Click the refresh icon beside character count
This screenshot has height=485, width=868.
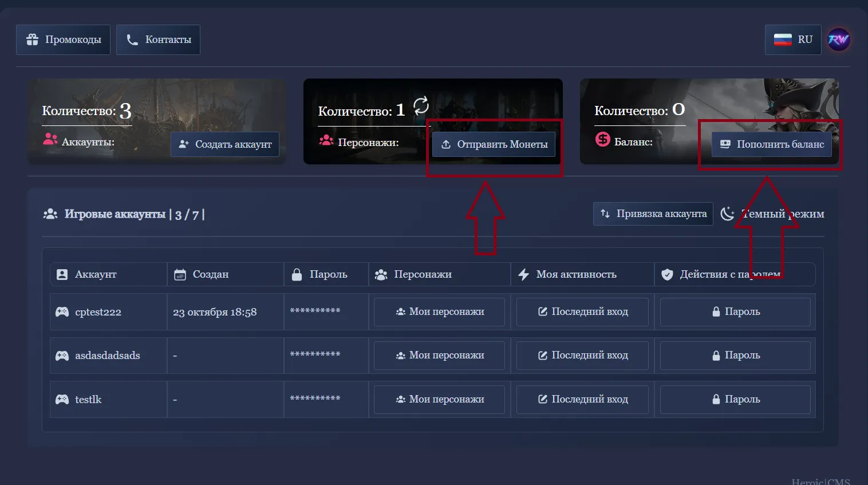[x=421, y=105]
